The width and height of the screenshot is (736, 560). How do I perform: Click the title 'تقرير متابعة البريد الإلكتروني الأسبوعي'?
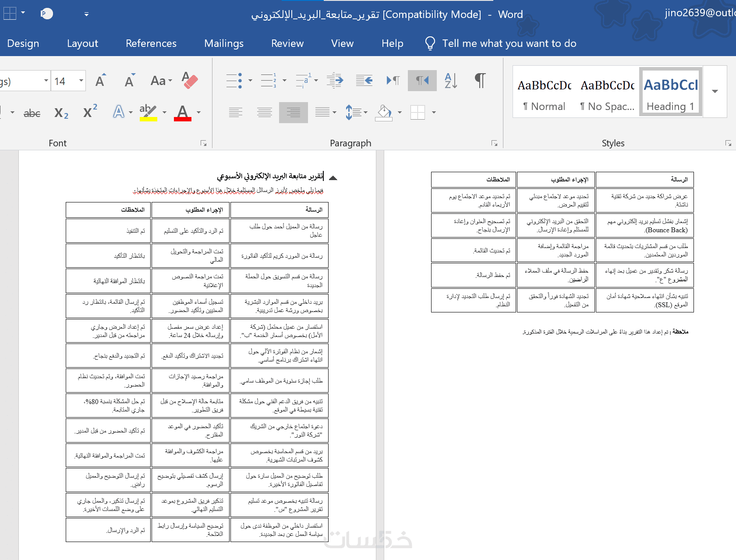pyautogui.click(x=270, y=176)
